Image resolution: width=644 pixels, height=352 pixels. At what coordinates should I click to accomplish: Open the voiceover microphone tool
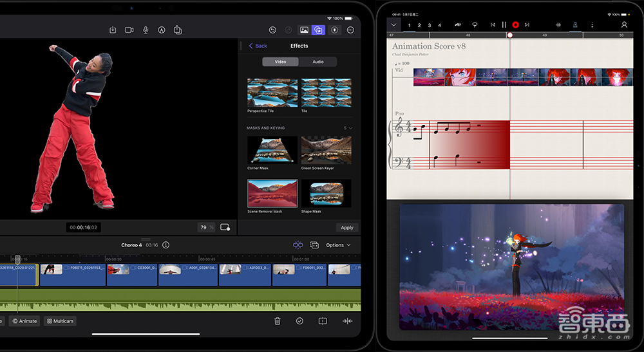tap(146, 30)
